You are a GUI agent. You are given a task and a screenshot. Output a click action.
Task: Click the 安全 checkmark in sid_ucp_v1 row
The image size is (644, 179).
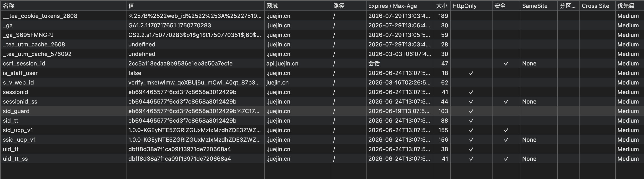pos(506,130)
